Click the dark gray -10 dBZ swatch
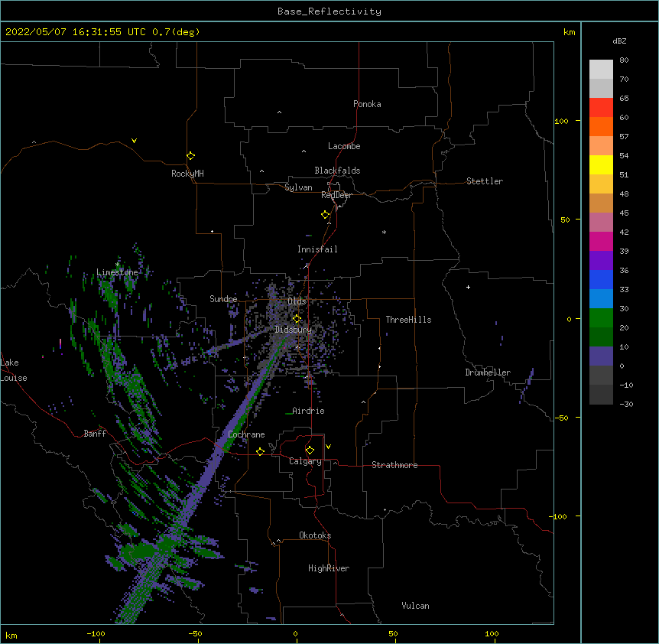Screen dimensions: 659x644 pos(601,395)
